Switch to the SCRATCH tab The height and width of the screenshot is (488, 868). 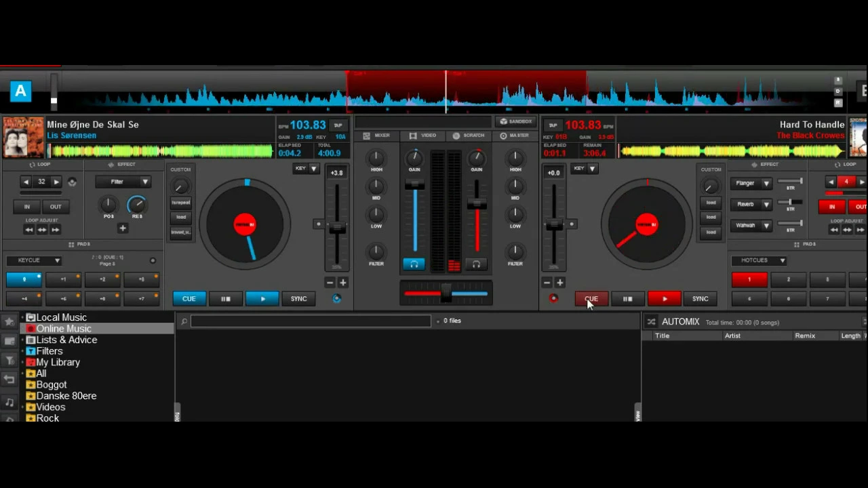tap(469, 136)
